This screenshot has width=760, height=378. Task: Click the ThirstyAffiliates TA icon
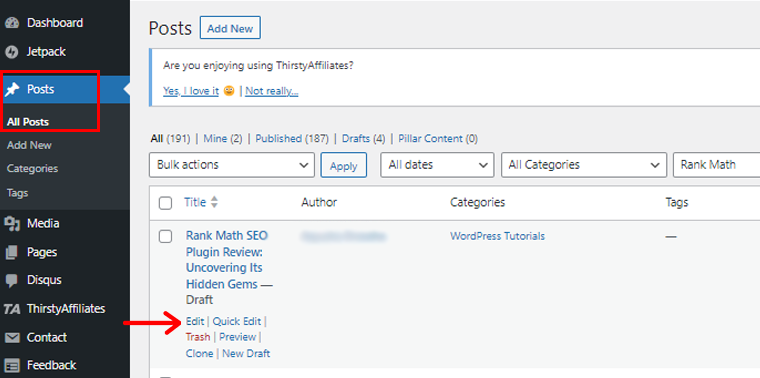coord(12,309)
